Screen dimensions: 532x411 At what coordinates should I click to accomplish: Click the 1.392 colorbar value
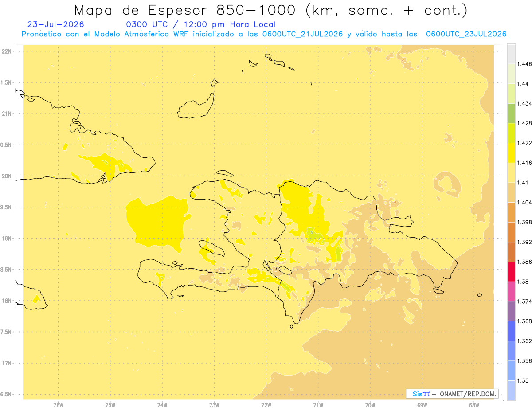[x=524, y=242]
